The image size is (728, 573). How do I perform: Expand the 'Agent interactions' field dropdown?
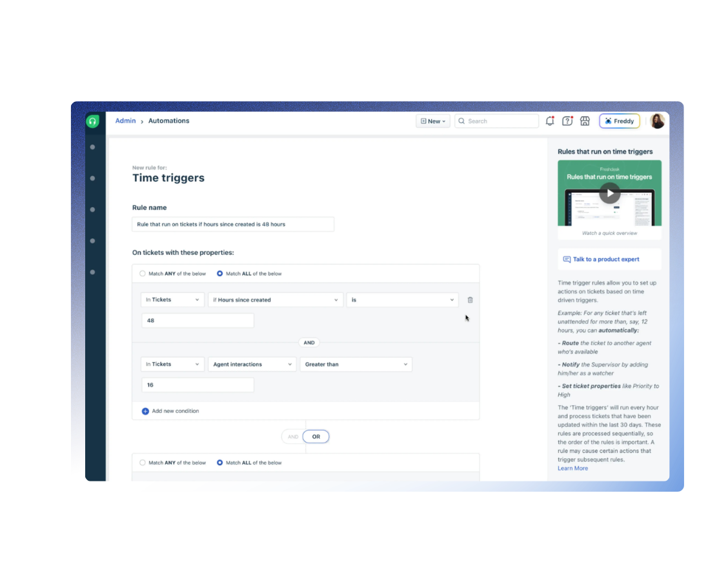(252, 365)
